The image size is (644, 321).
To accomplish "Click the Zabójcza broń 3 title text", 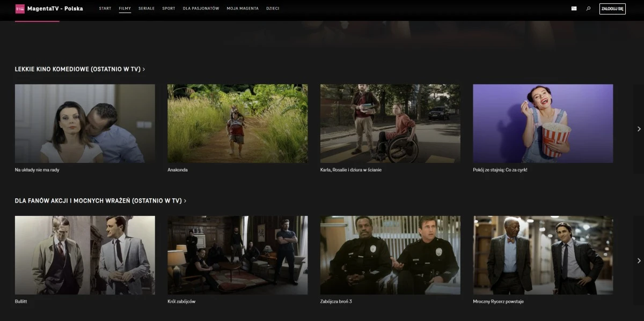I will click(336, 302).
